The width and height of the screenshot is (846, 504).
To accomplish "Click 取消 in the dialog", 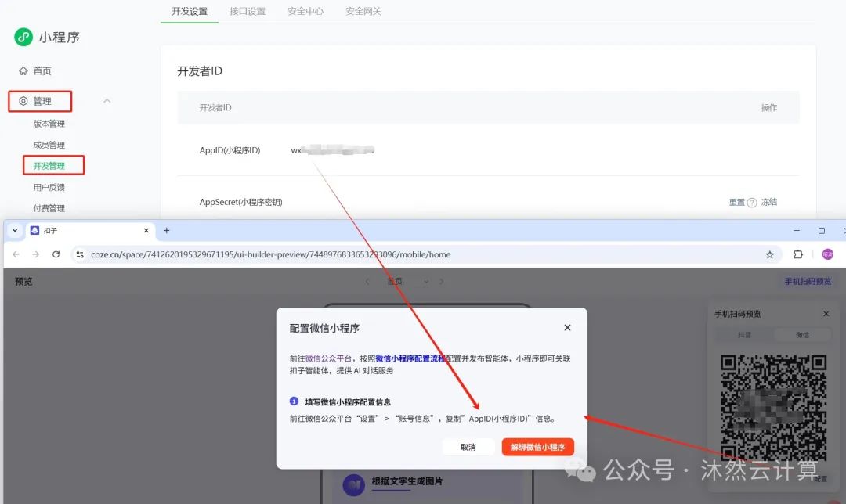I will tap(468, 447).
